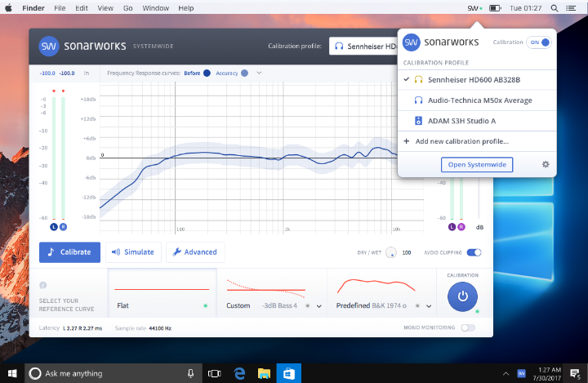588x383 pixels.
Task: Click the output L channel indicator
Action: pos(452,227)
